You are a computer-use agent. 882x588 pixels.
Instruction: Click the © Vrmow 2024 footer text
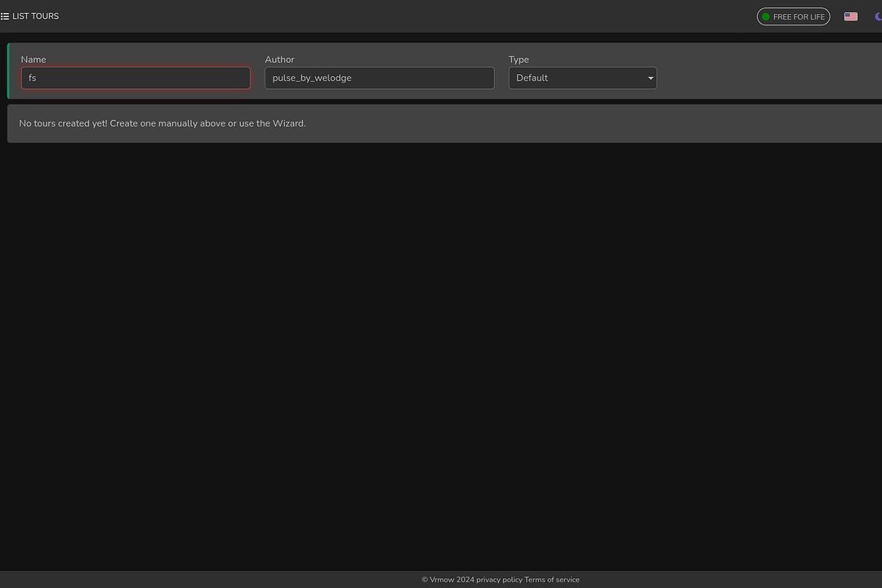click(448, 580)
